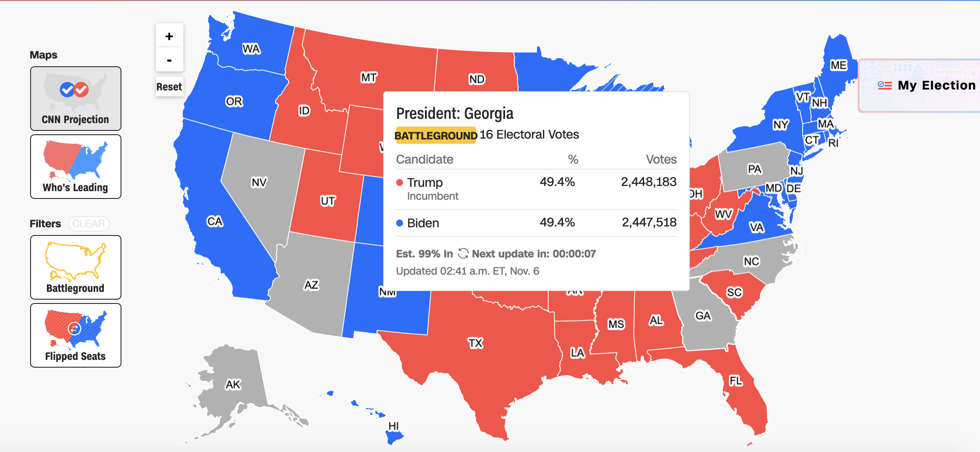
Task: Click the My Election checklist icon
Action: tap(884, 85)
